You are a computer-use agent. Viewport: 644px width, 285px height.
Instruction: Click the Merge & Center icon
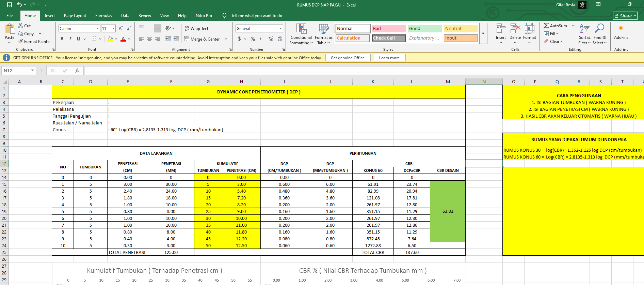187,39
